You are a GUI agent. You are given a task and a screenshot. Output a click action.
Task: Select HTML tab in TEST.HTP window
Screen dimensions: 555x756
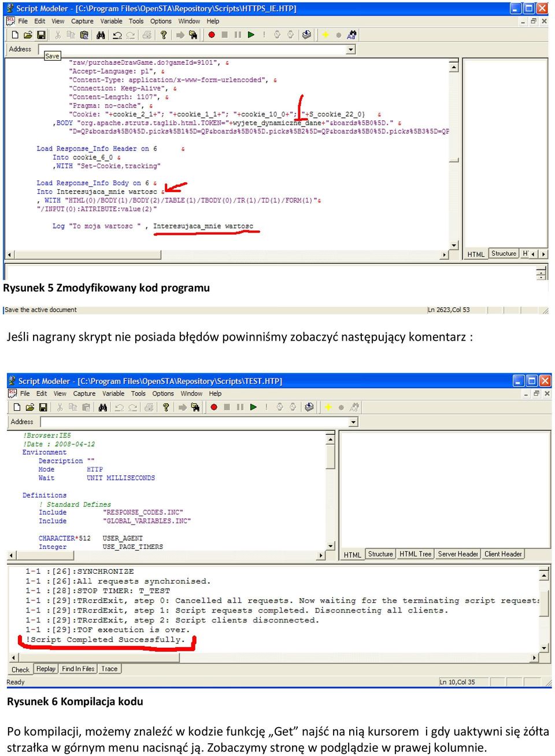352,555
